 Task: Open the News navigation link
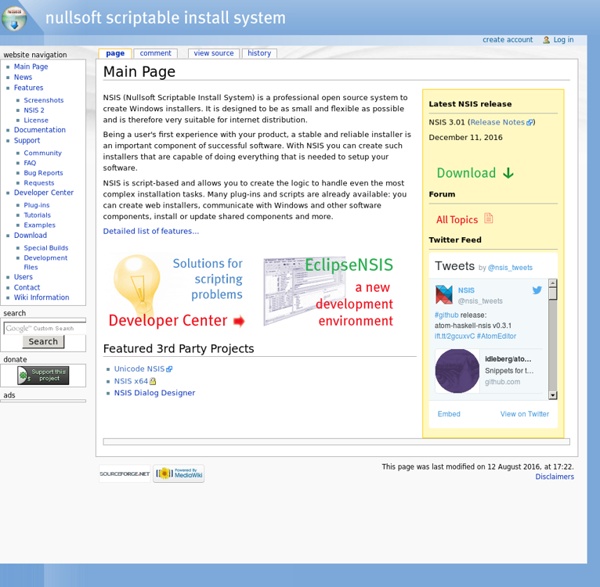(23, 77)
